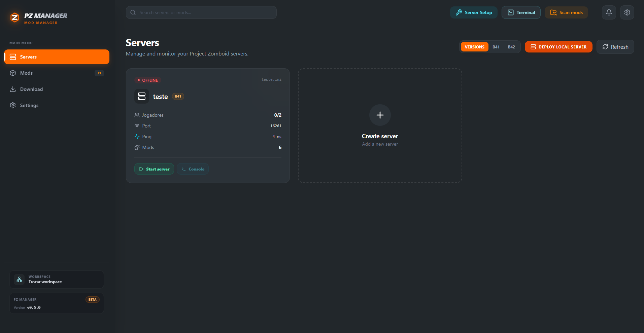Click the Settings gear icon in sidebar
644x333 pixels.
(13, 105)
